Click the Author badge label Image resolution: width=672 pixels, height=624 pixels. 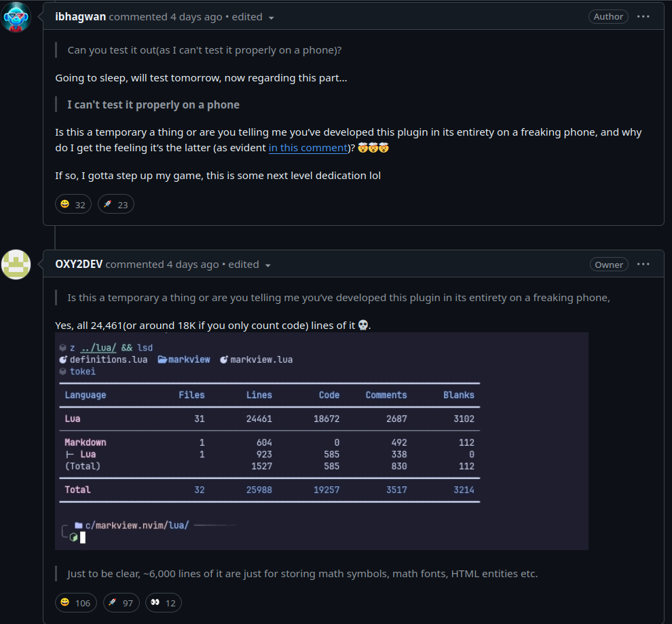coord(608,17)
